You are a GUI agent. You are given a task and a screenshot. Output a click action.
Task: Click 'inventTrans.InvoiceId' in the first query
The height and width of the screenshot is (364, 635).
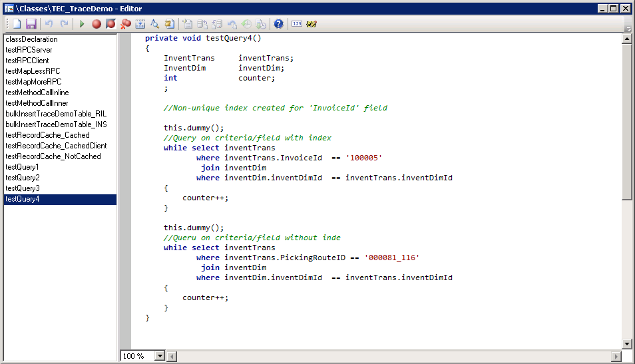click(273, 158)
